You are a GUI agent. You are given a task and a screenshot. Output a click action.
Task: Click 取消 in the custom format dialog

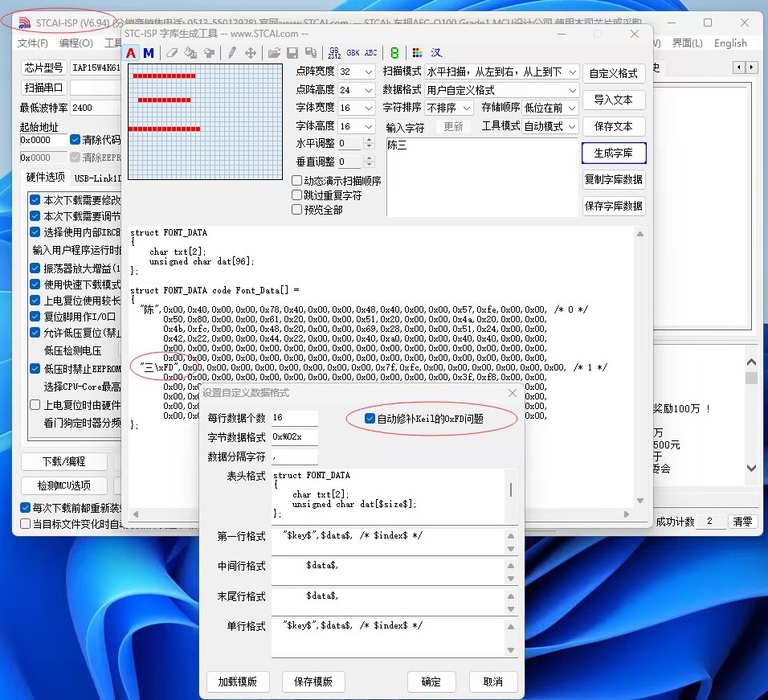pos(493,682)
